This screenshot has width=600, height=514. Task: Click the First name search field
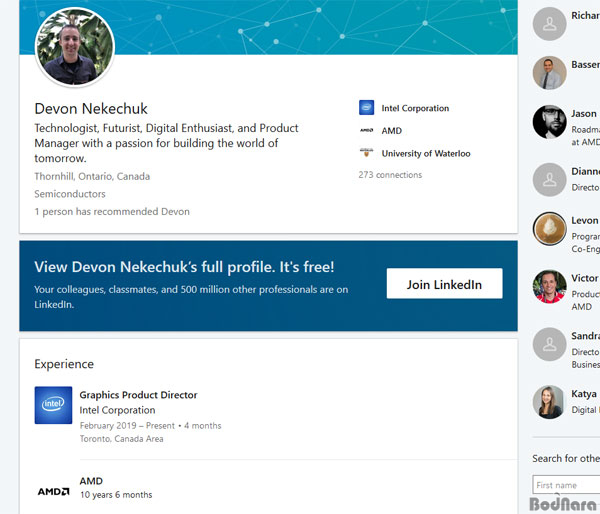tap(566, 485)
